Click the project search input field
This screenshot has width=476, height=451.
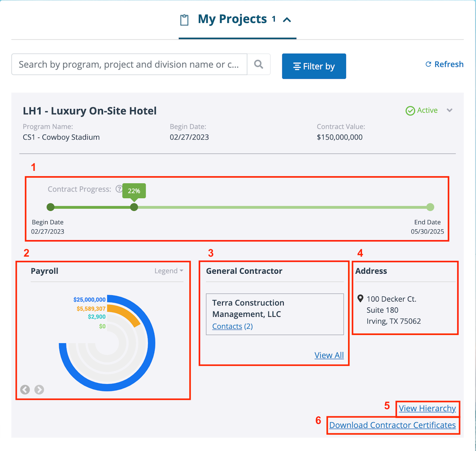click(x=129, y=64)
